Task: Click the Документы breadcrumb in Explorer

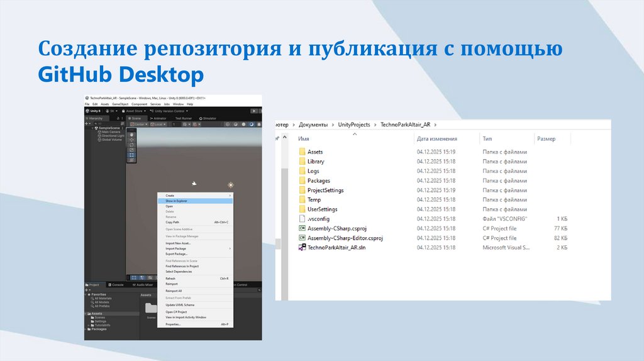Action: click(x=313, y=125)
